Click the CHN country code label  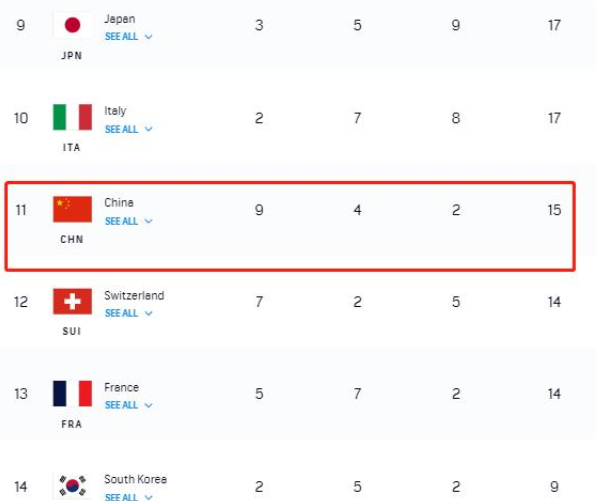click(x=72, y=240)
